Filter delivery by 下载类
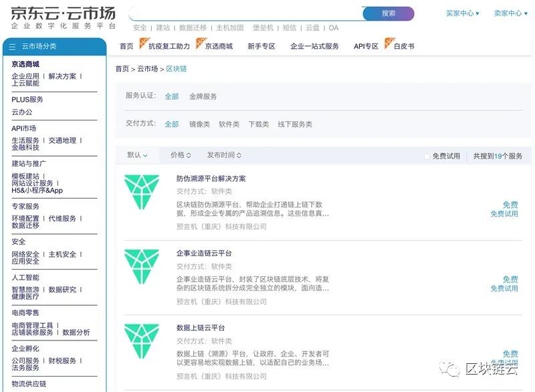535x392 pixels. click(x=259, y=124)
